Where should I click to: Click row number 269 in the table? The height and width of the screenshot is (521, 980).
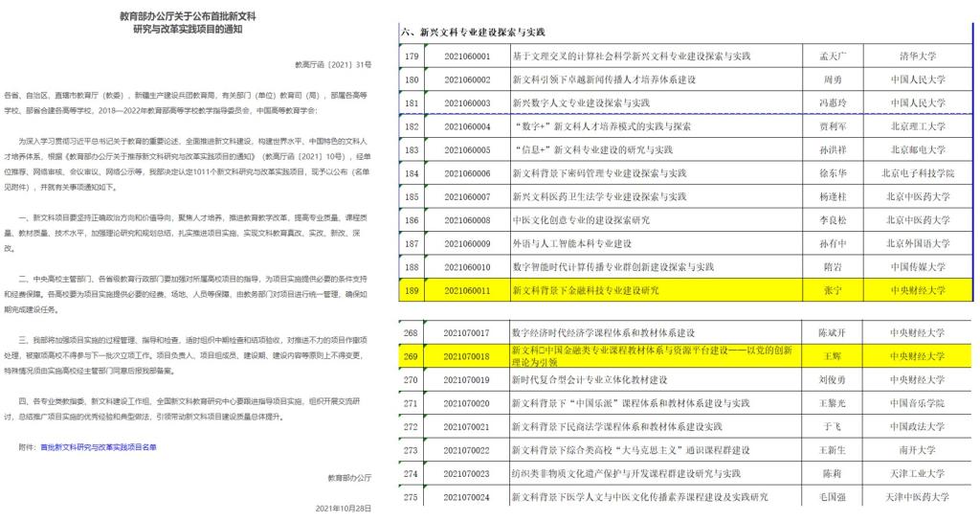(412, 356)
